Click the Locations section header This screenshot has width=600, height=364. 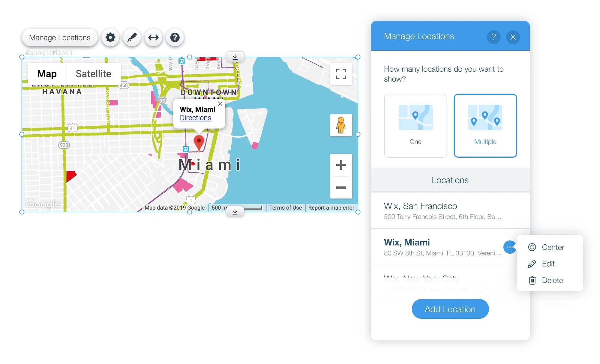[450, 180]
